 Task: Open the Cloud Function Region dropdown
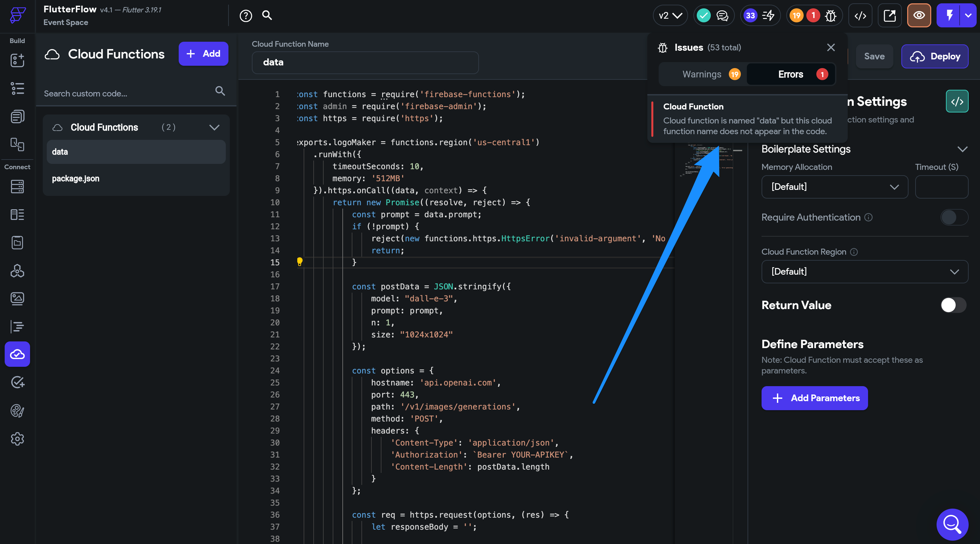pos(864,271)
